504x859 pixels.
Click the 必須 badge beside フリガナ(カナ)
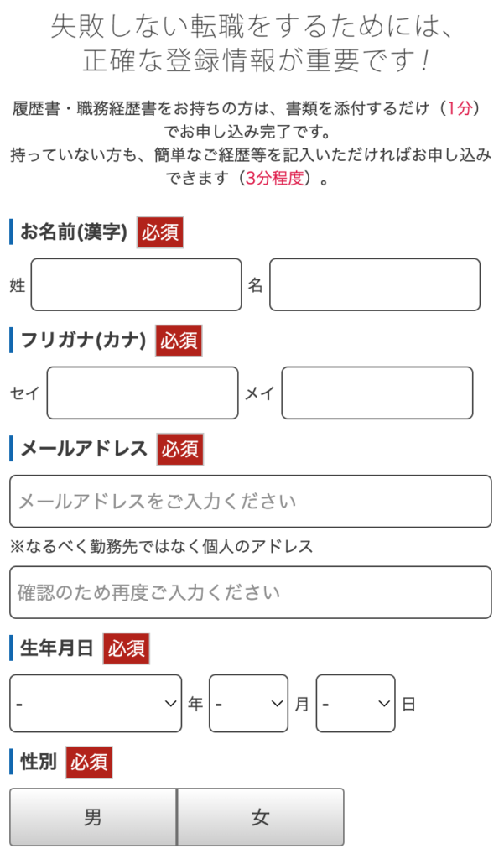[x=179, y=341]
